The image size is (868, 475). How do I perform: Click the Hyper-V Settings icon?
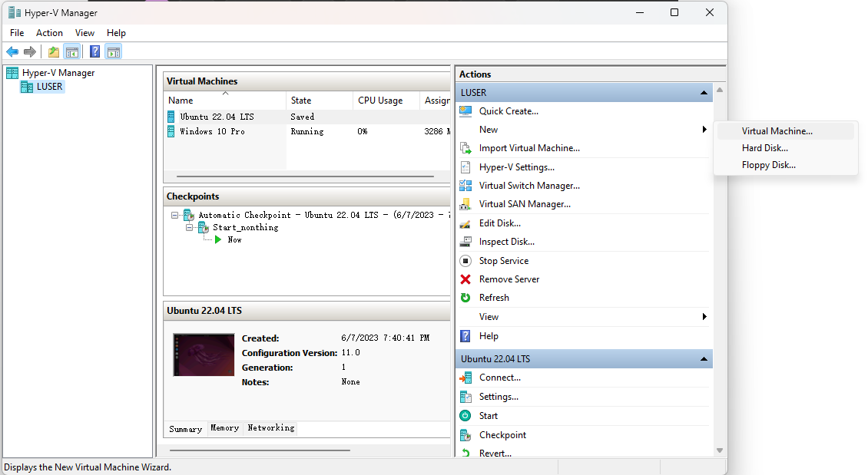click(465, 167)
